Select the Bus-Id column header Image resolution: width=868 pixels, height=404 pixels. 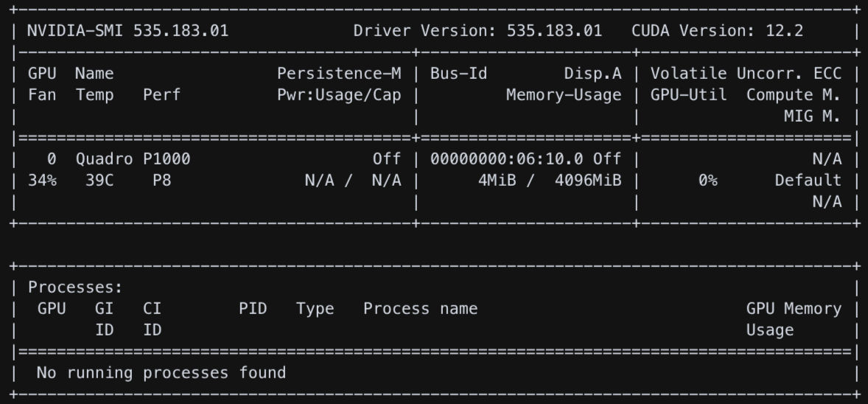point(459,73)
